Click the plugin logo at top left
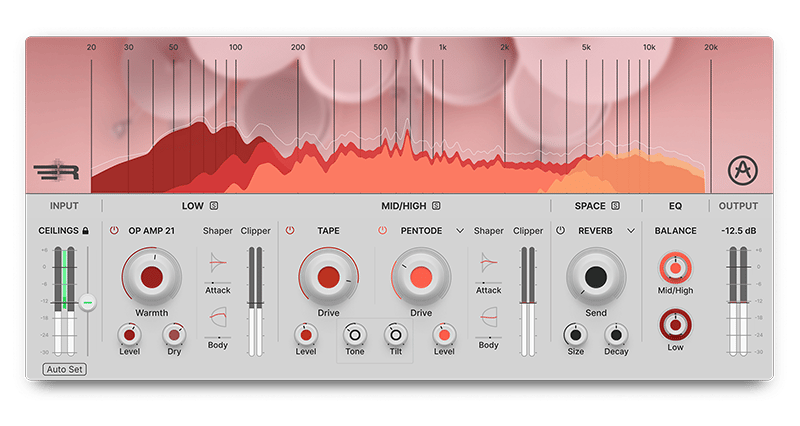Viewport: 800px width, 426px height. (53, 171)
